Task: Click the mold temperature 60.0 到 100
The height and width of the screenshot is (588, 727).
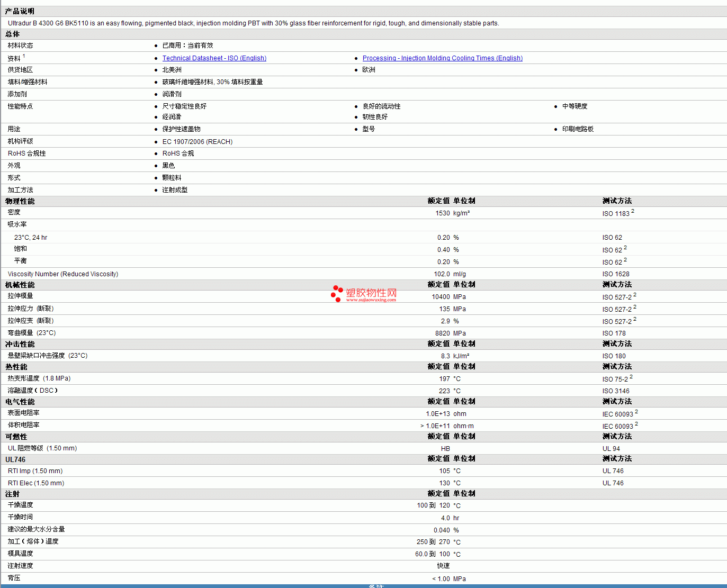Action: [433, 554]
